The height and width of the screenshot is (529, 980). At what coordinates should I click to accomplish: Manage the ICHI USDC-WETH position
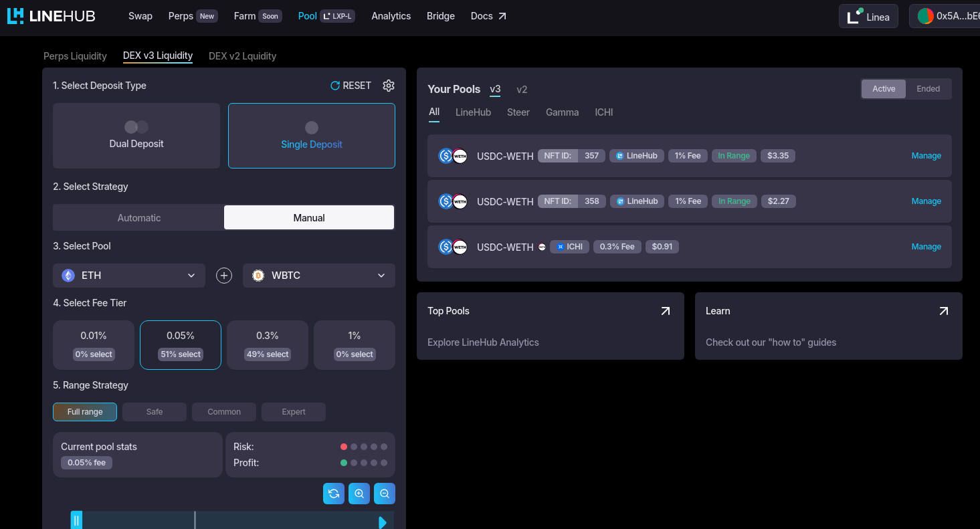pyautogui.click(x=926, y=246)
